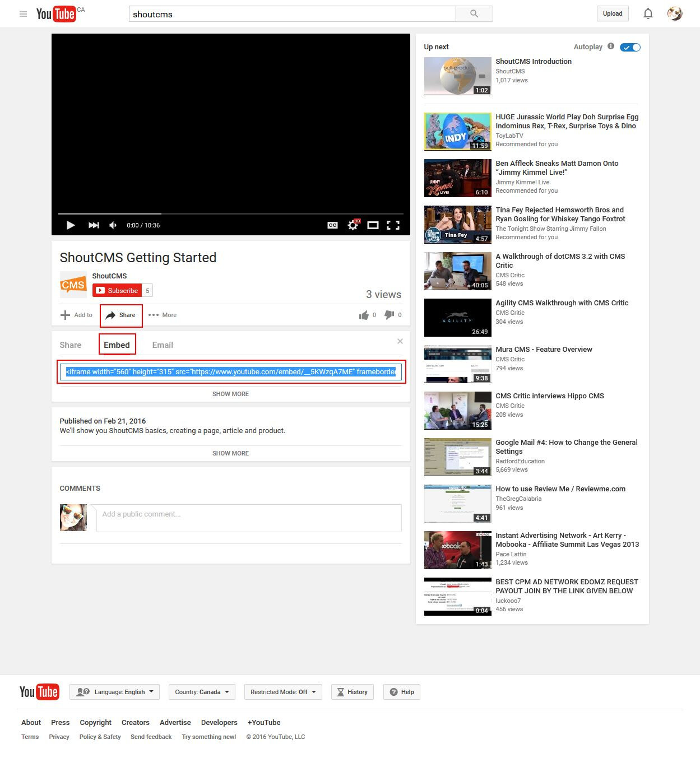The width and height of the screenshot is (700, 758).
Task: Open the Help footer button
Action: point(402,692)
